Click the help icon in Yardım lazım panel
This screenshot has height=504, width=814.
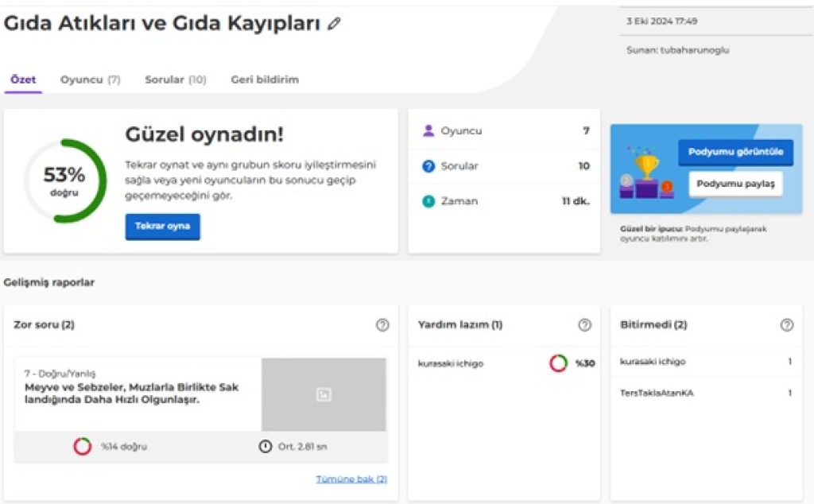coord(584,324)
